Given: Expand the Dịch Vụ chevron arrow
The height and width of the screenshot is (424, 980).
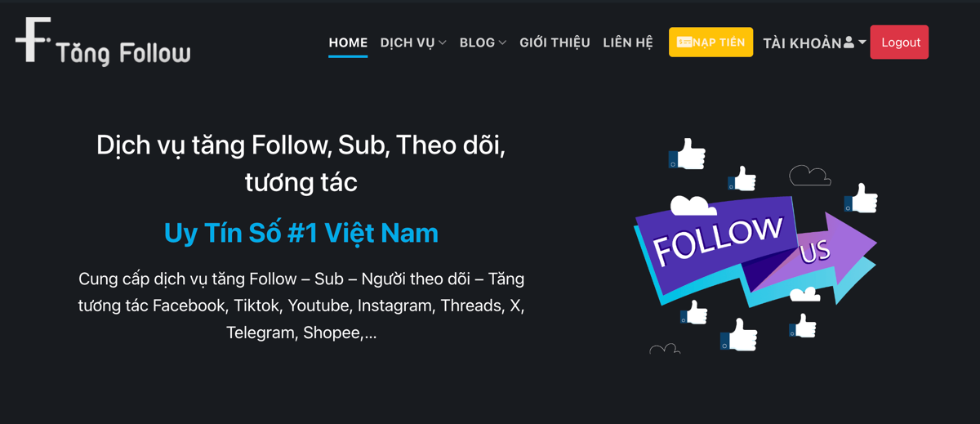Looking at the screenshot, I should (x=443, y=42).
